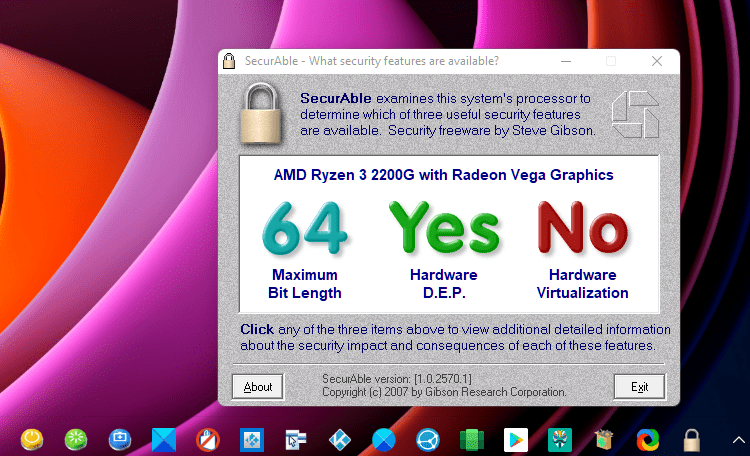Viewport: 750px width, 456px height.
Task: Click the bold "Click" word in the instructions
Action: pyautogui.click(x=257, y=330)
